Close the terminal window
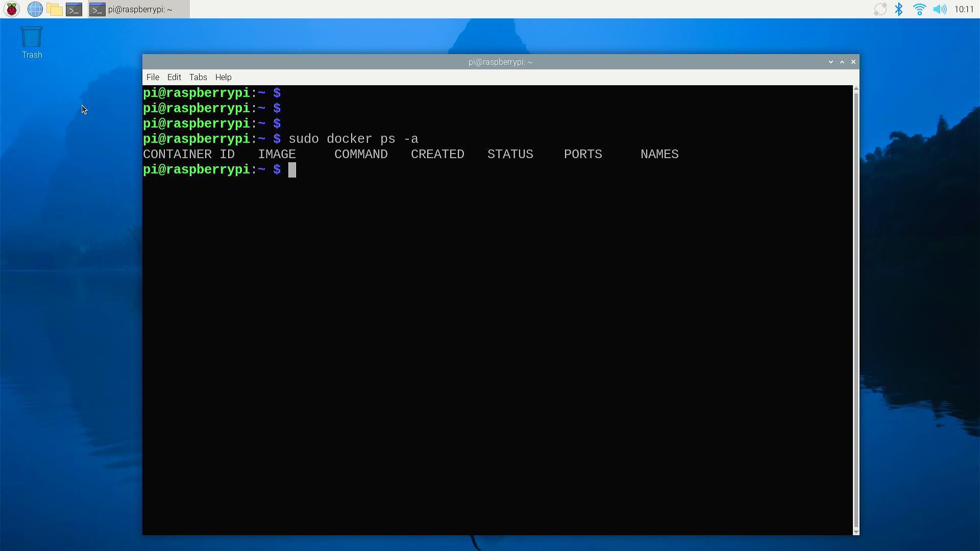 point(853,62)
